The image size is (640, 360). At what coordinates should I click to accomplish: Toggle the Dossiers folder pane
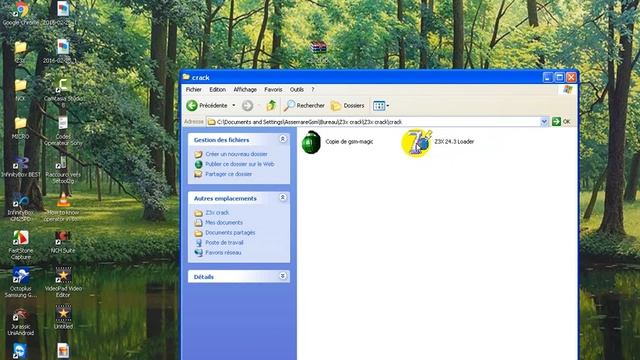(348, 105)
